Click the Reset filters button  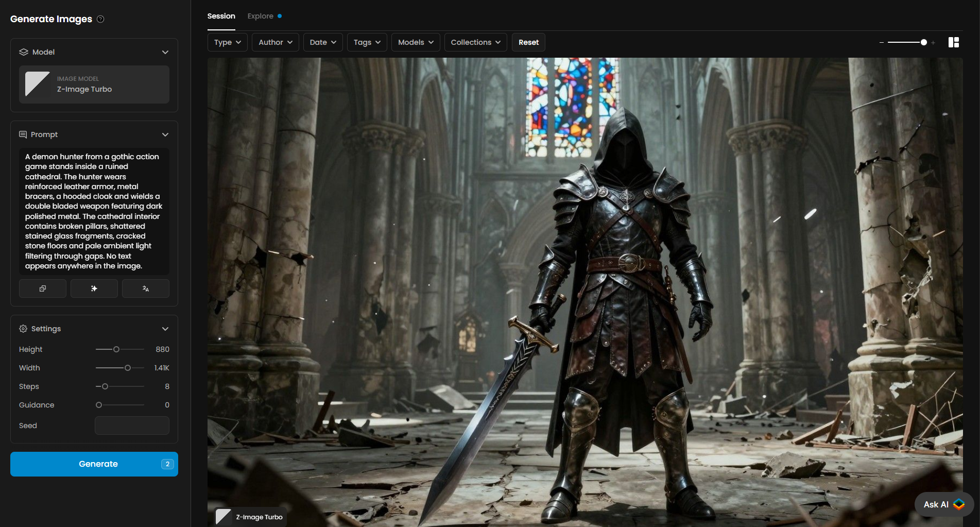[528, 42]
